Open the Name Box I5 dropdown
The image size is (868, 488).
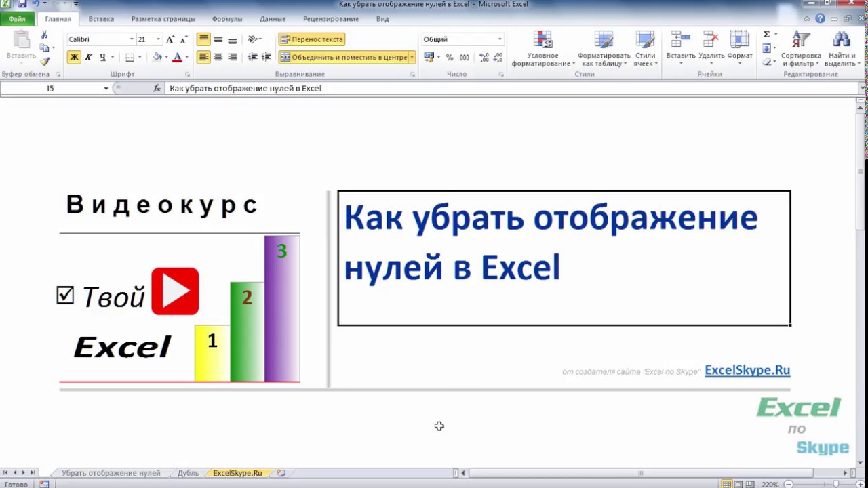point(106,89)
